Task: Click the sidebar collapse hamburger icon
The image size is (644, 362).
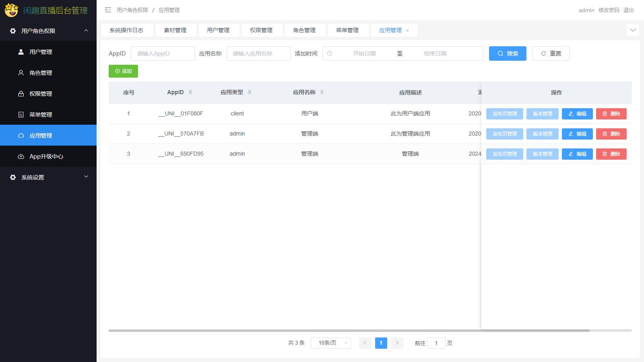Action: [108, 10]
